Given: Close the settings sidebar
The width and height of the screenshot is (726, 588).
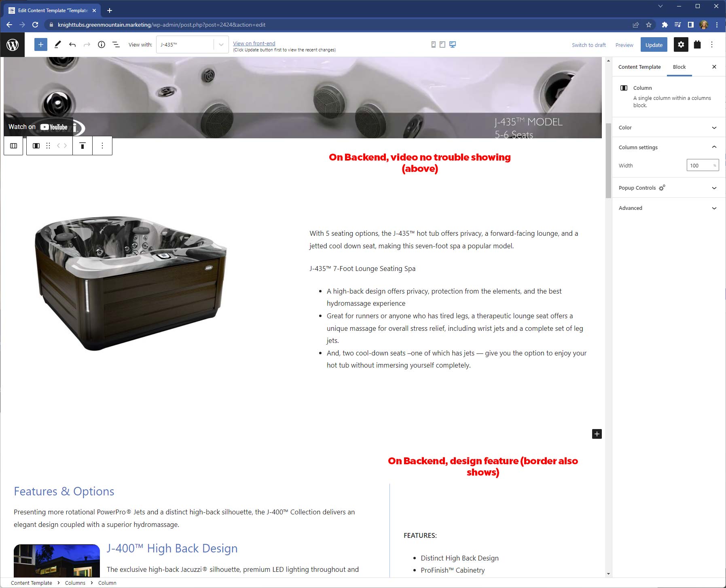Looking at the screenshot, I should tap(714, 67).
